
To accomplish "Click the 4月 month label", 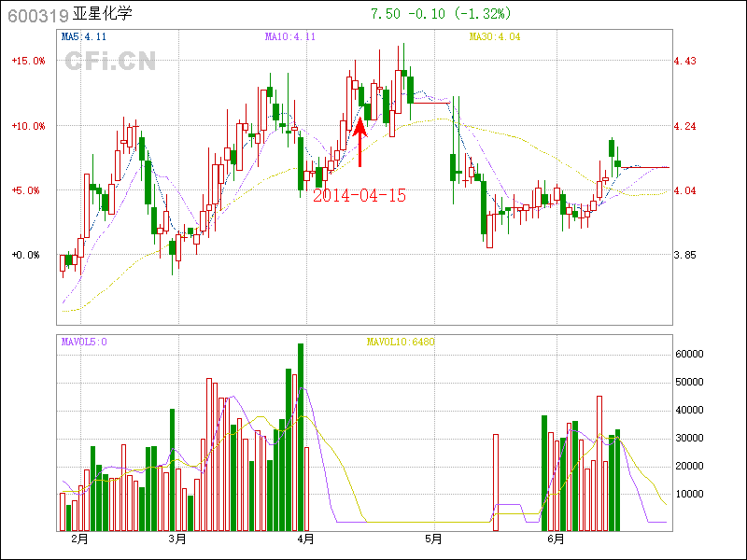I will coord(306,539).
